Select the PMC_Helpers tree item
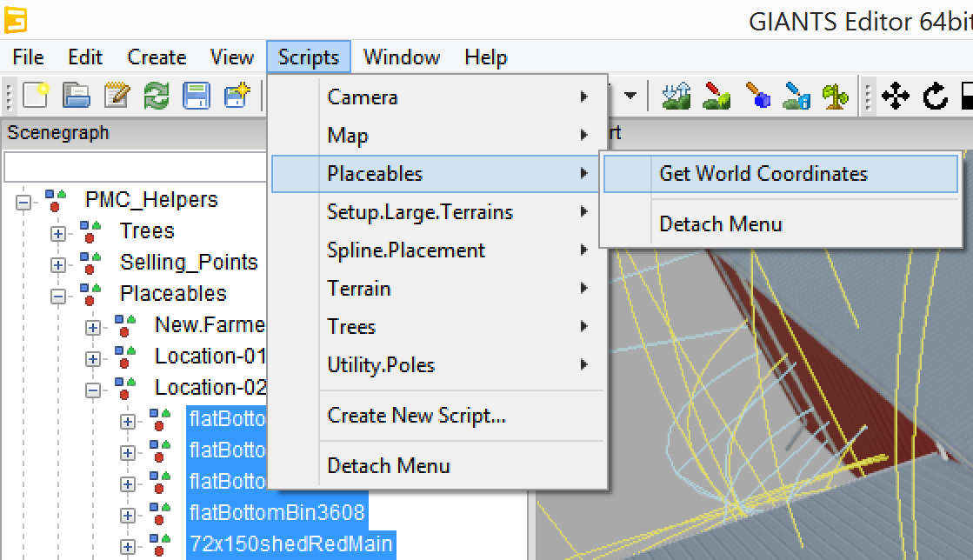This screenshot has width=973, height=560. pyautogui.click(x=151, y=200)
